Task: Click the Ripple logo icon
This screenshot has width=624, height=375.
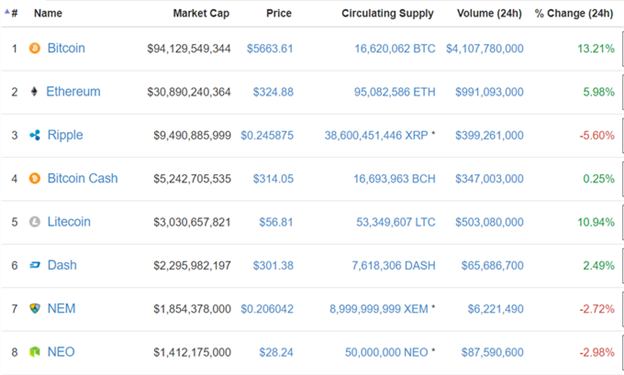Action: point(35,135)
